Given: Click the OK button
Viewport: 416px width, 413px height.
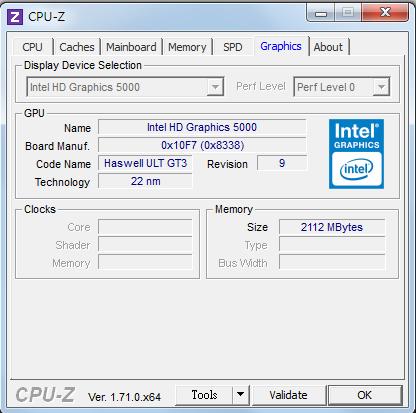Looking at the screenshot, I should [365, 395].
